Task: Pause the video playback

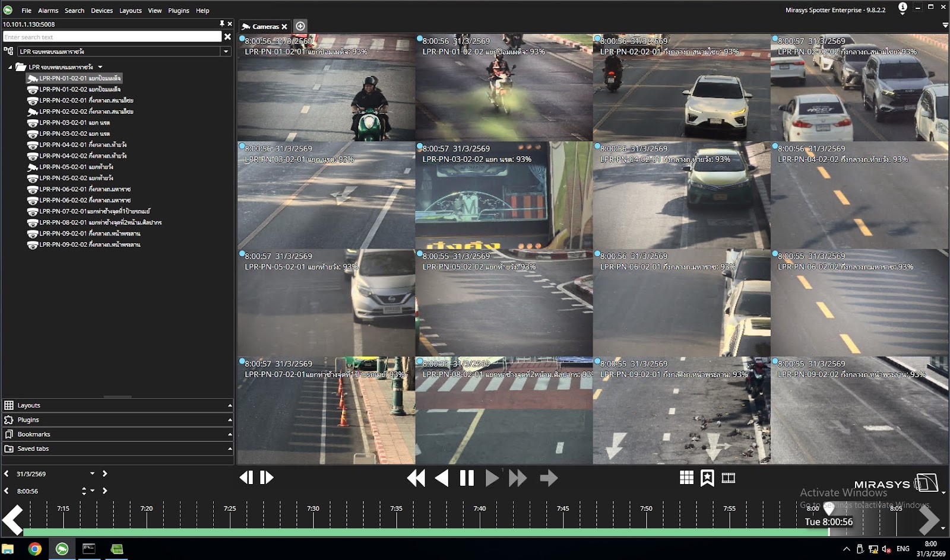Action: coord(467,478)
